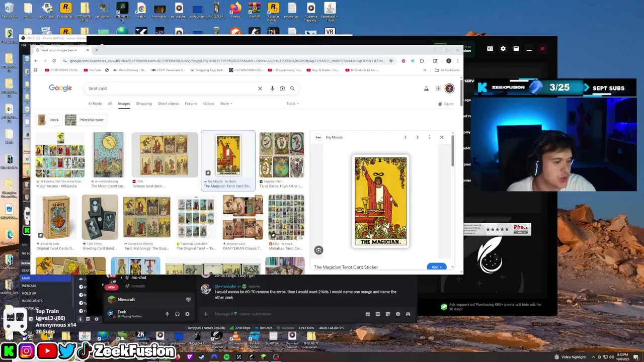
Task: Close the Big Moods image preview panel
Action: pyautogui.click(x=442, y=137)
